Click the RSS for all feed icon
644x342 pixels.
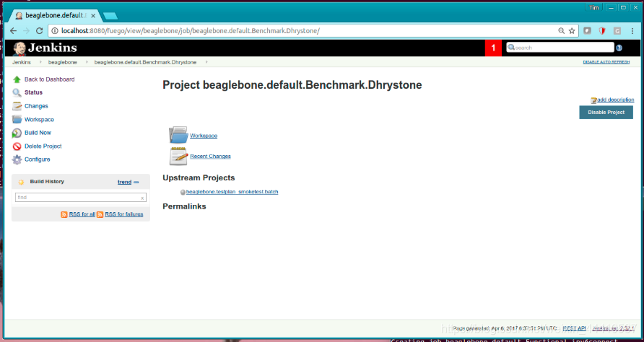[x=64, y=214]
